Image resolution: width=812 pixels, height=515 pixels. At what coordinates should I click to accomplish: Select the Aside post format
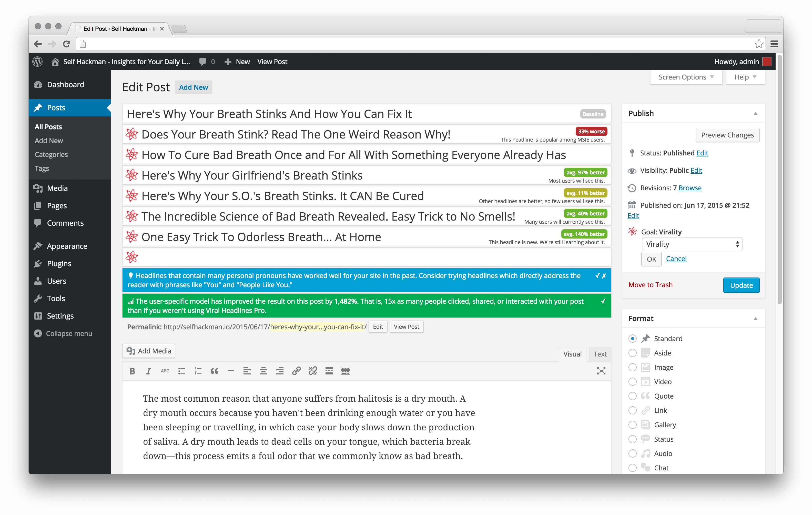pos(632,353)
